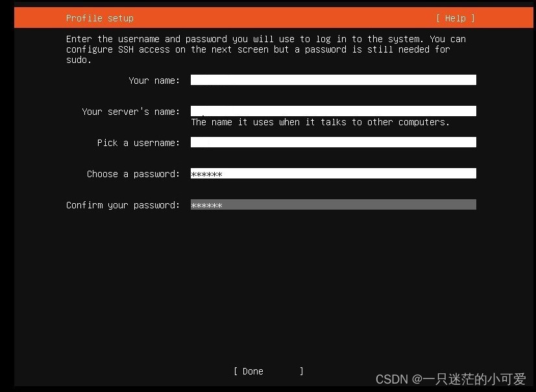536x392 pixels.
Task: Click the 'Your name:' label
Action: click(154, 80)
